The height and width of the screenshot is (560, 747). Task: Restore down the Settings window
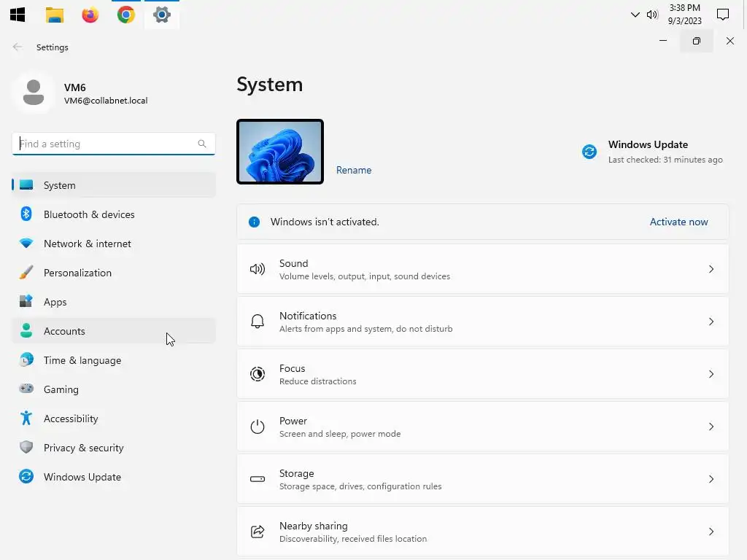click(x=697, y=41)
